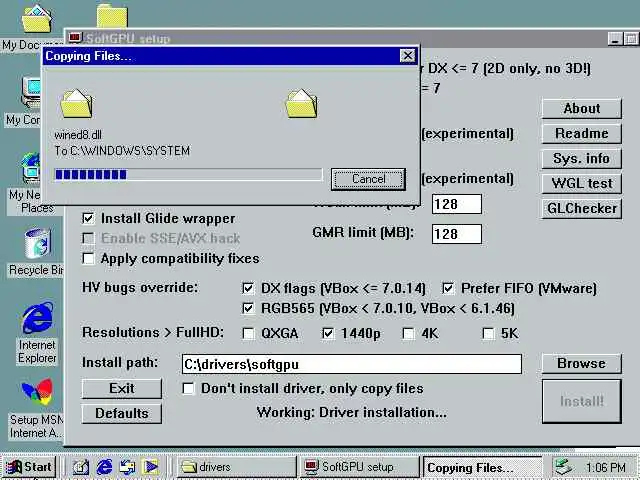Switch to SoftGPU setup taskbar button
Screen dimensions: 640x480
[360, 467]
